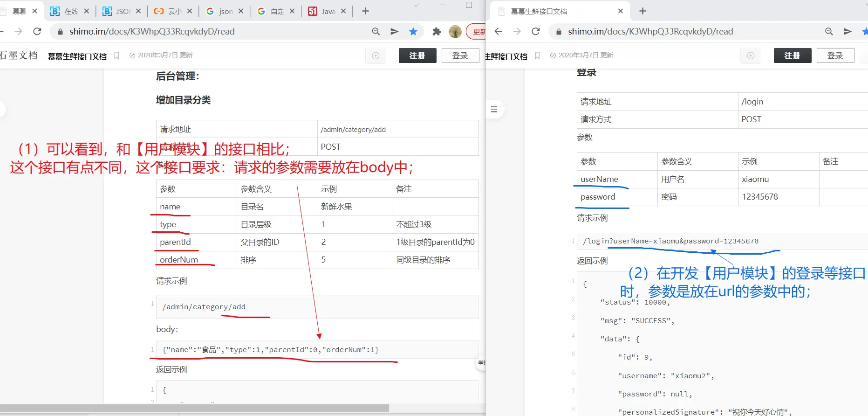Expand the document outline menu in right window

click(494, 109)
